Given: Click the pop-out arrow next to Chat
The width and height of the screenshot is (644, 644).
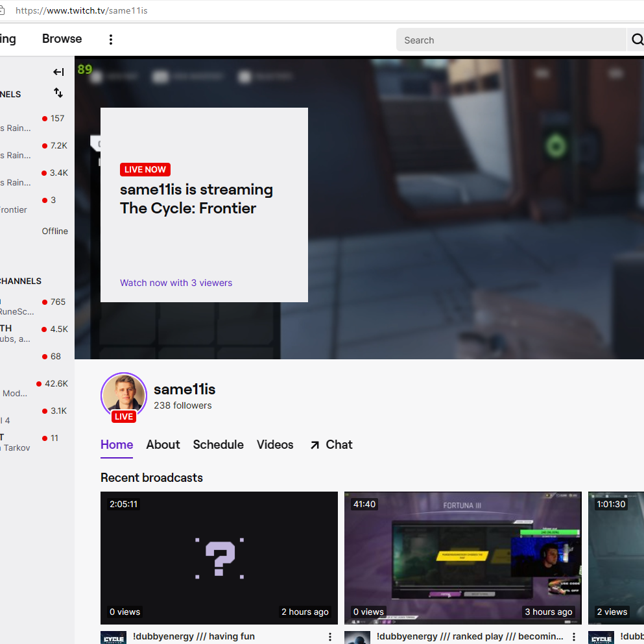Looking at the screenshot, I should pyautogui.click(x=315, y=445).
